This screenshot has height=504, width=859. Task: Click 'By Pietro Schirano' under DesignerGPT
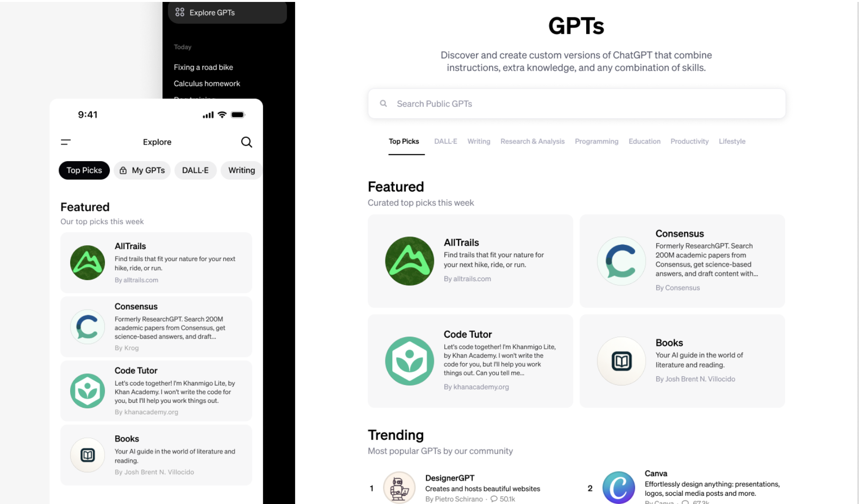click(454, 499)
